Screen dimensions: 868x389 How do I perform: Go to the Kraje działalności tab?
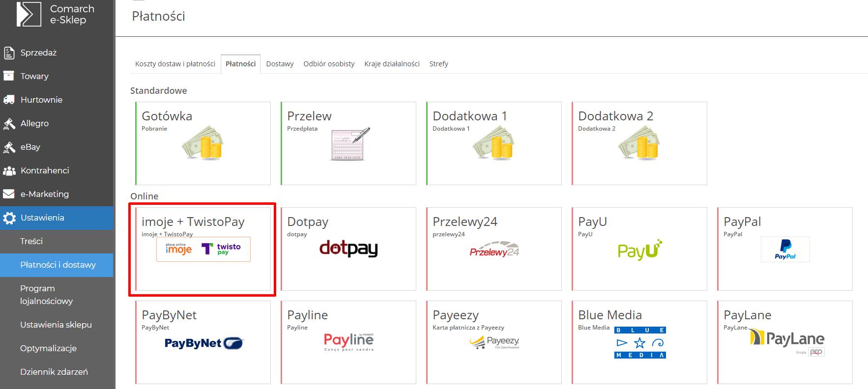tap(392, 64)
